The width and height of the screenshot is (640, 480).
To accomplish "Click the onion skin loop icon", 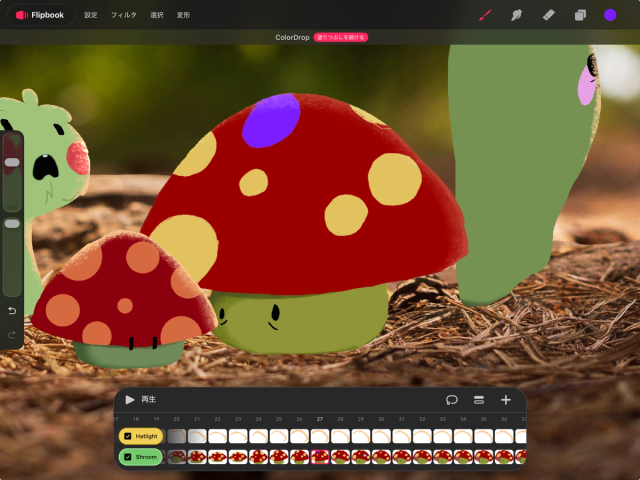I will [x=452, y=400].
